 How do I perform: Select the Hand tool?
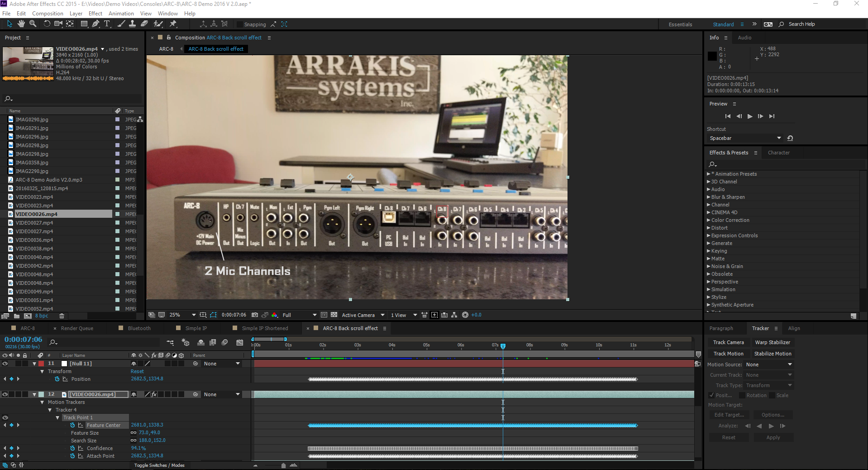click(21, 24)
